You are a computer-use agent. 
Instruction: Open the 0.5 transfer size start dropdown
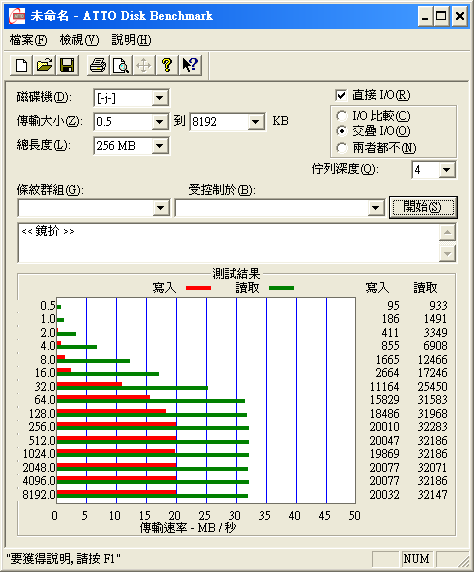[159, 121]
